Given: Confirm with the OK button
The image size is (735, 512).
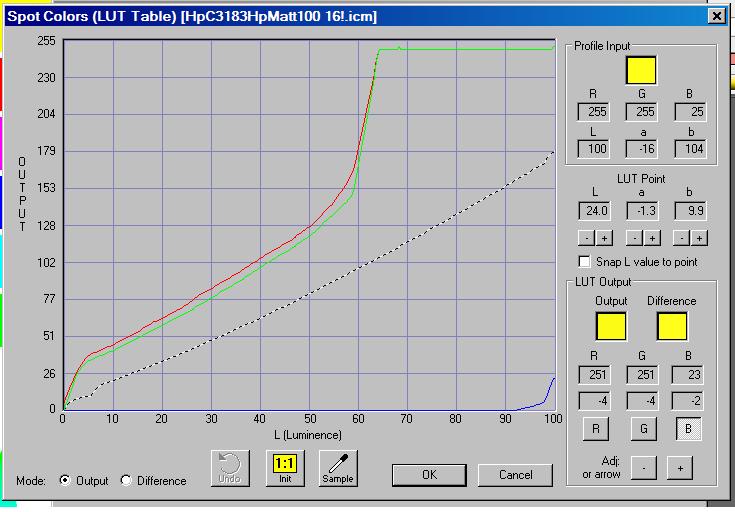Looking at the screenshot, I should (429, 475).
